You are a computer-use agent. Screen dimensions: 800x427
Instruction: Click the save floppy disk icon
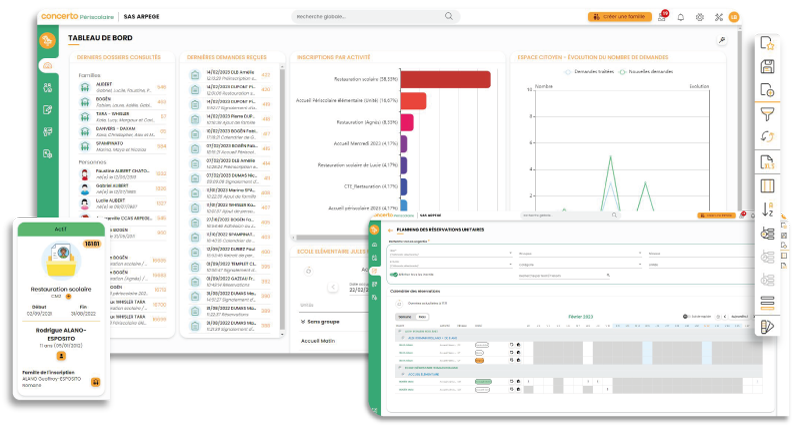coord(767,67)
